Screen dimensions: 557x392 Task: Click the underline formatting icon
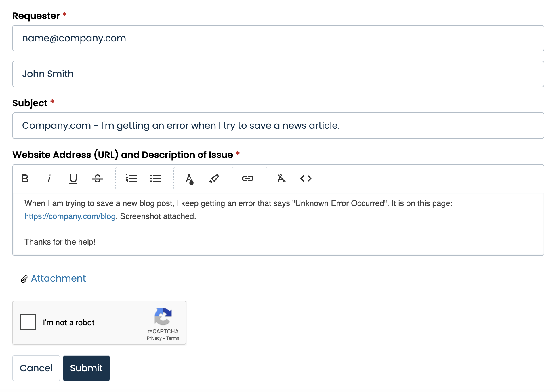click(73, 178)
